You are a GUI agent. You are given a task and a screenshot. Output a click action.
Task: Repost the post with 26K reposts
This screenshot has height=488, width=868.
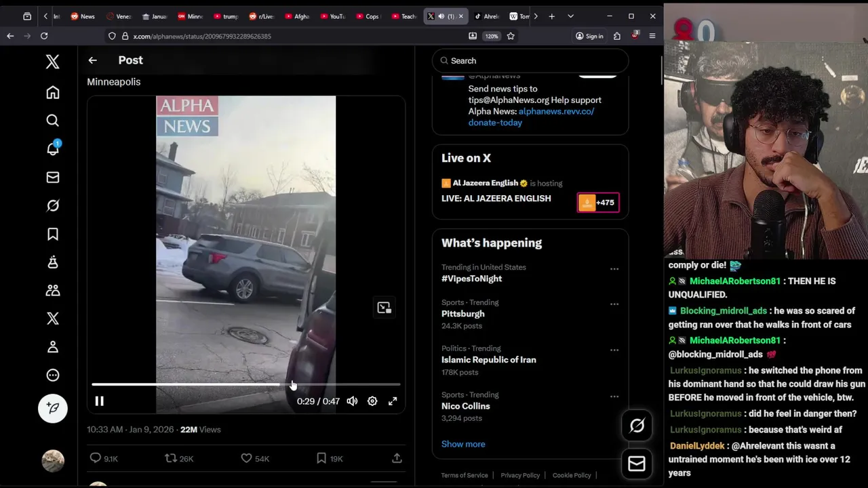(179, 459)
